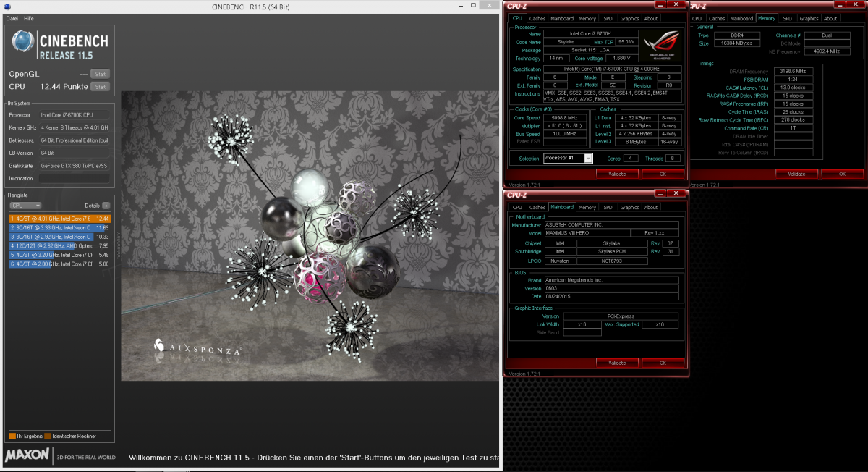868x472 pixels.
Task: Close the CPU-Z Memory window
Action: click(x=857, y=5)
